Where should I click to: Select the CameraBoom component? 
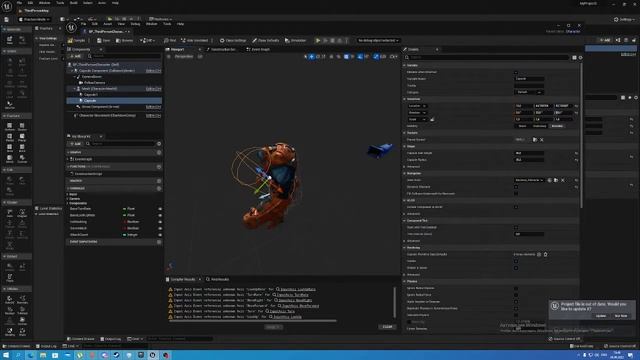(91, 77)
